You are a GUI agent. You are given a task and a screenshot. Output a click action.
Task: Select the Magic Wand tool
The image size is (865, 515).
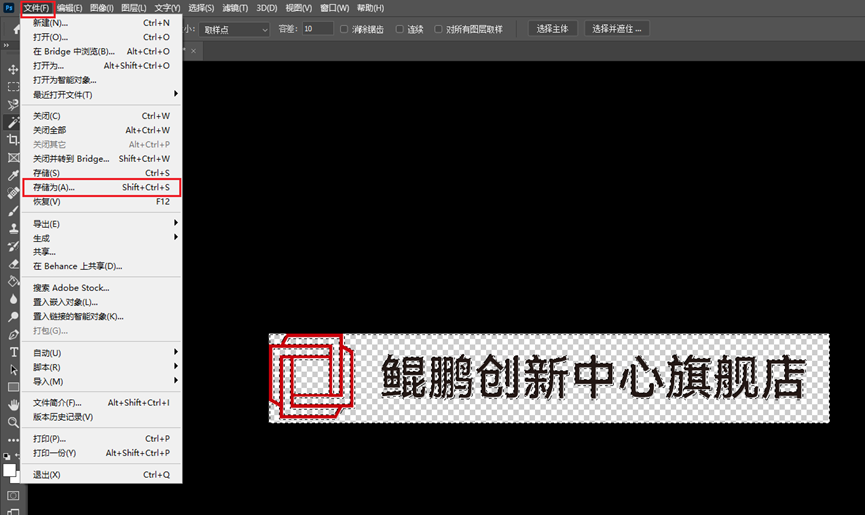(13, 122)
